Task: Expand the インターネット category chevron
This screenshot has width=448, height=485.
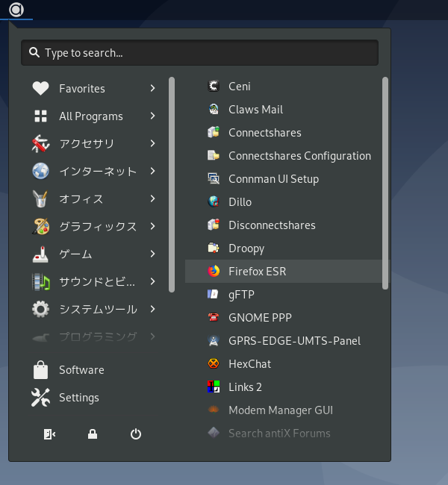Action: click(x=152, y=171)
